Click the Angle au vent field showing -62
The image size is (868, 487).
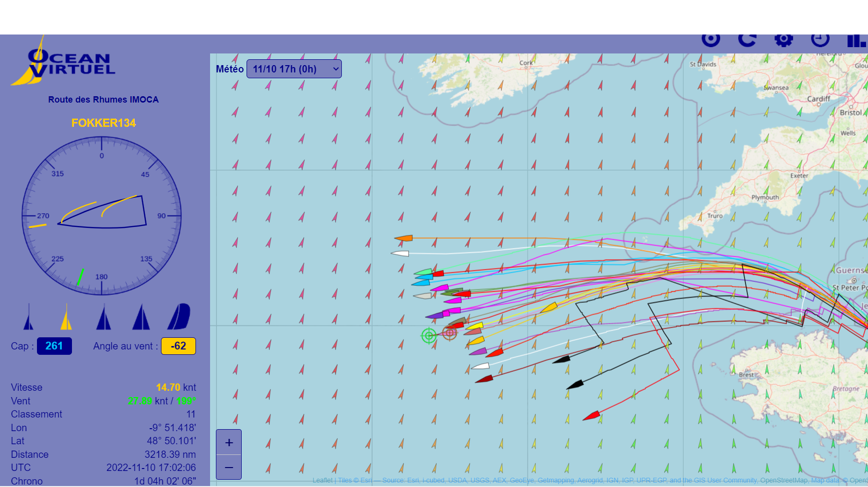pos(178,346)
